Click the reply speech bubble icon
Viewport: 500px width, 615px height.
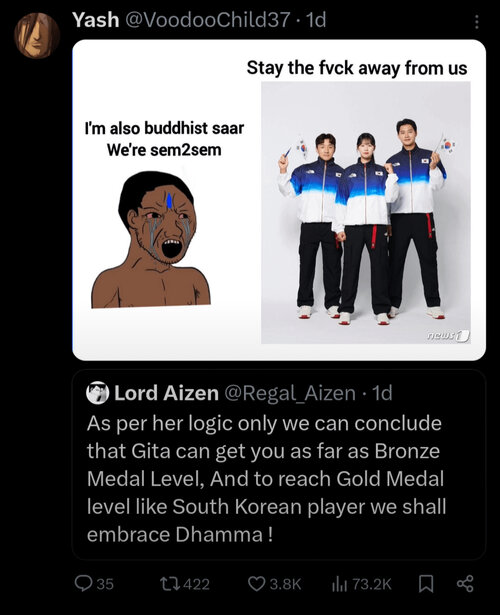click(x=83, y=584)
